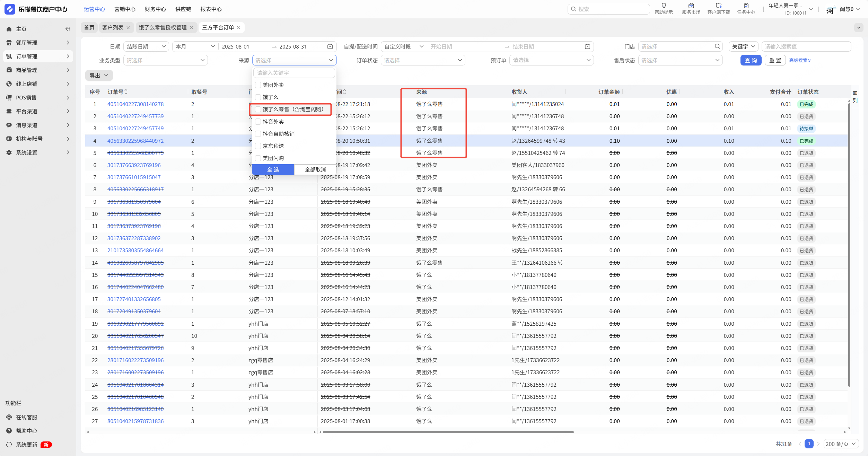
Task: Switch to 供应链 top menu
Action: [x=183, y=9]
